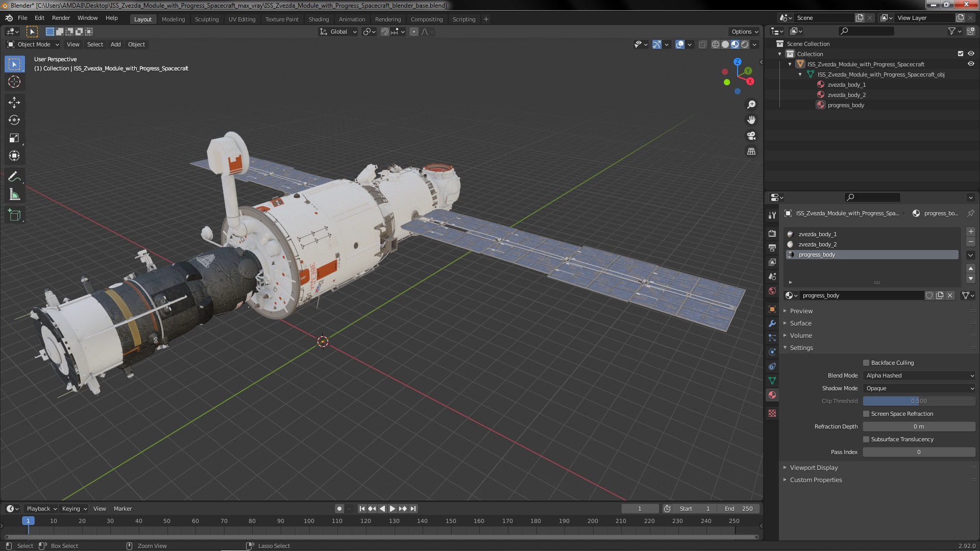Toggle the camera view icon

(x=751, y=136)
